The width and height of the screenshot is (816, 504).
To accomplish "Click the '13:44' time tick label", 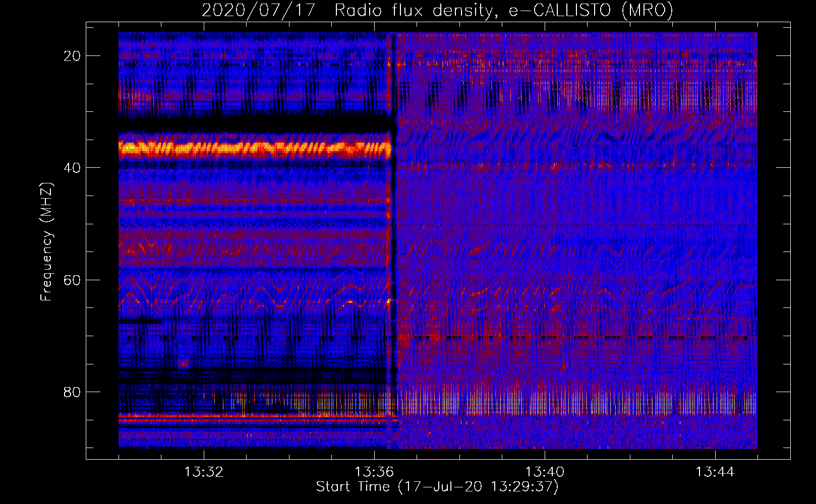I will point(715,472).
